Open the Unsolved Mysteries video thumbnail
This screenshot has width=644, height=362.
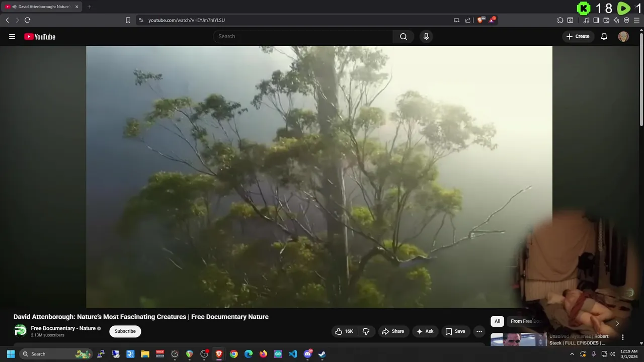(x=519, y=339)
